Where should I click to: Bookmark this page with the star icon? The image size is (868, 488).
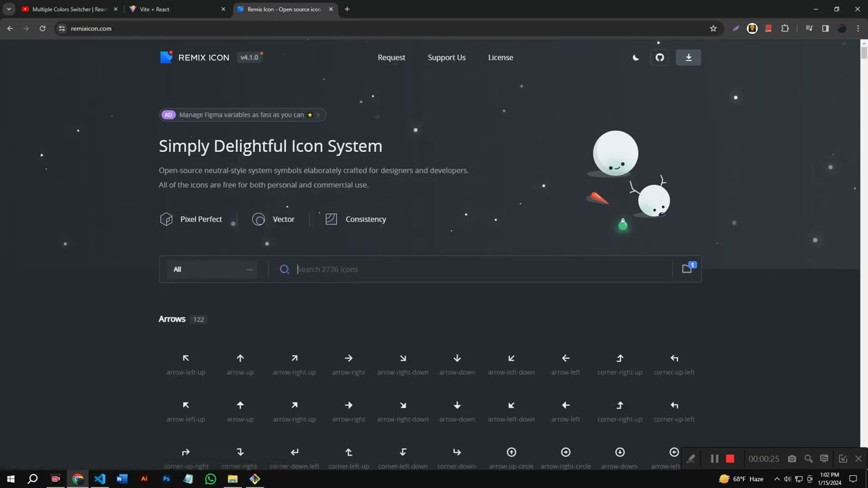point(713,28)
